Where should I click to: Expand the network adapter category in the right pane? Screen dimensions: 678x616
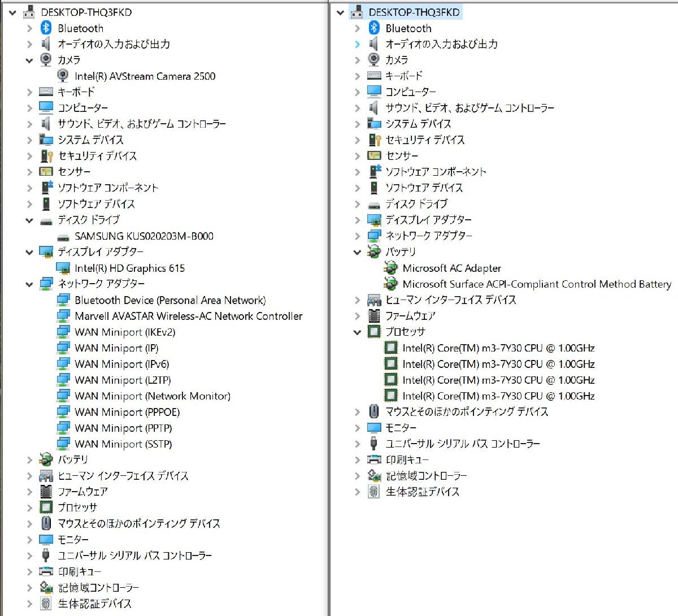[357, 236]
